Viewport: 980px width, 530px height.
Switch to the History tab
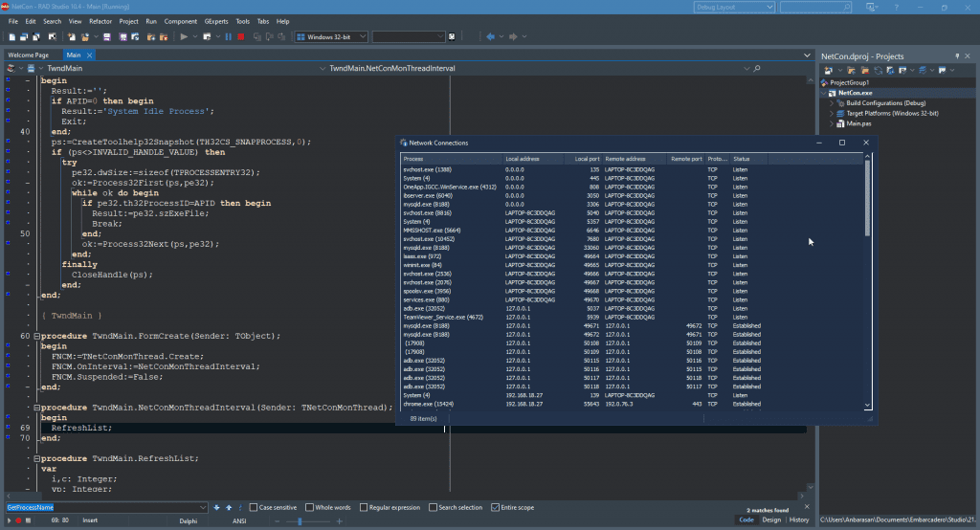pos(799,520)
